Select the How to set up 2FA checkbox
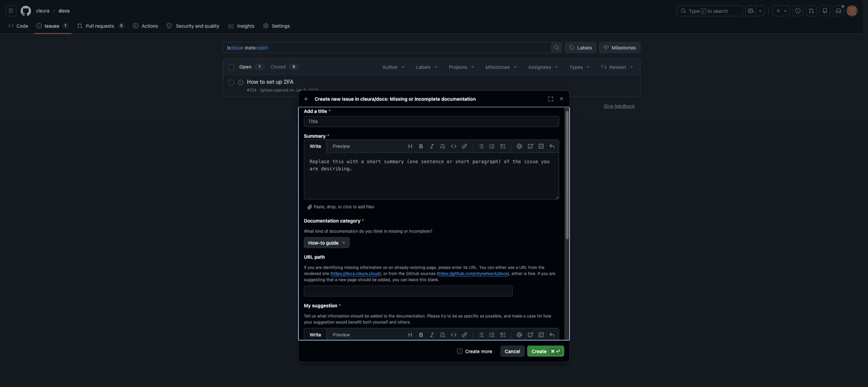Screen dimensions: 868x387 click(x=231, y=82)
